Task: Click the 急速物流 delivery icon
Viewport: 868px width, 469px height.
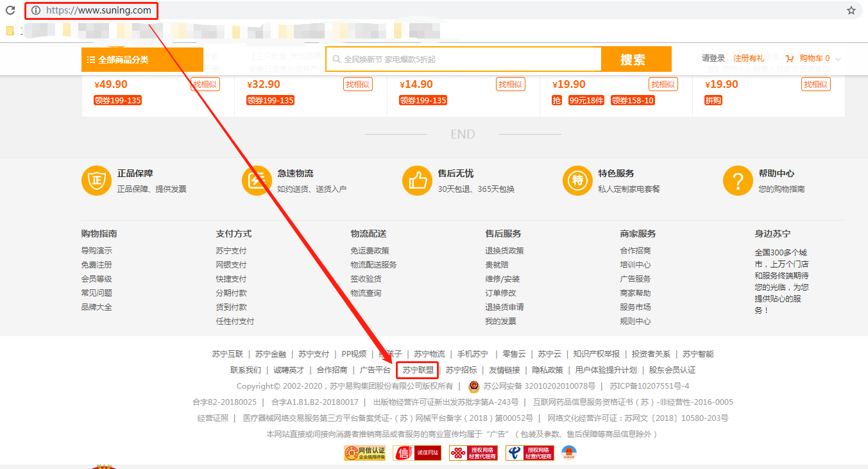Action: click(x=257, y=181)
